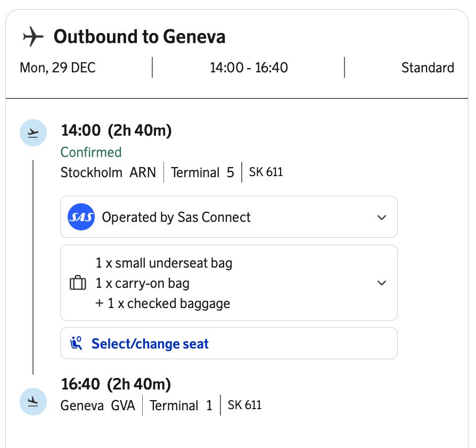Click the Terminal 5 label
The height and width of the screenshot is (448, 476).
pos(202,172)
